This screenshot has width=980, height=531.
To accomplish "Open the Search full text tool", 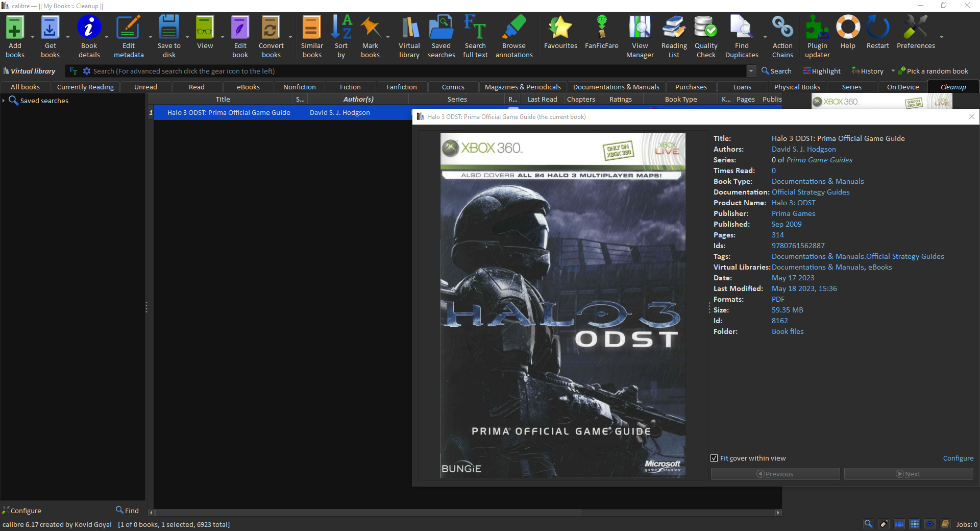I will coord(475,28).
